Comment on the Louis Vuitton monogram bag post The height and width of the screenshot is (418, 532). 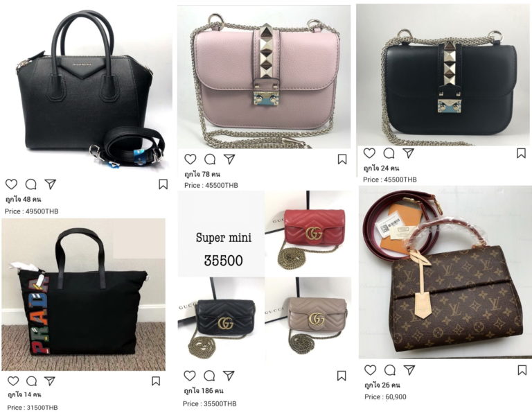pyautogui.click(x=390, y=370)
